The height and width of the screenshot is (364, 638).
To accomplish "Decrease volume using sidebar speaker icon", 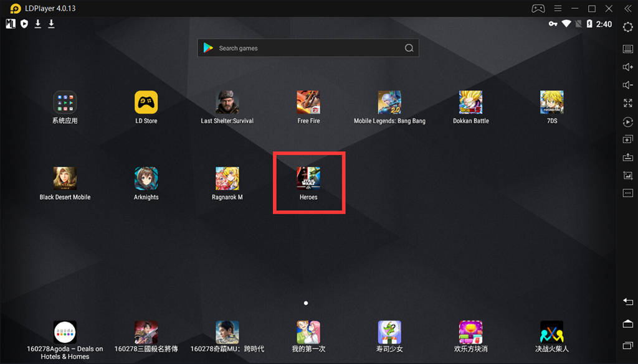I will pyautogui.click(x=627, y=85).
